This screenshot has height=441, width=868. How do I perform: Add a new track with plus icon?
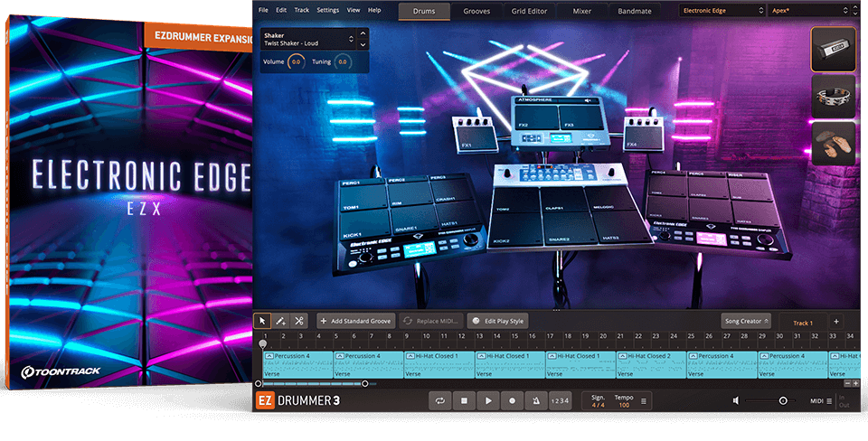[835, 321]
